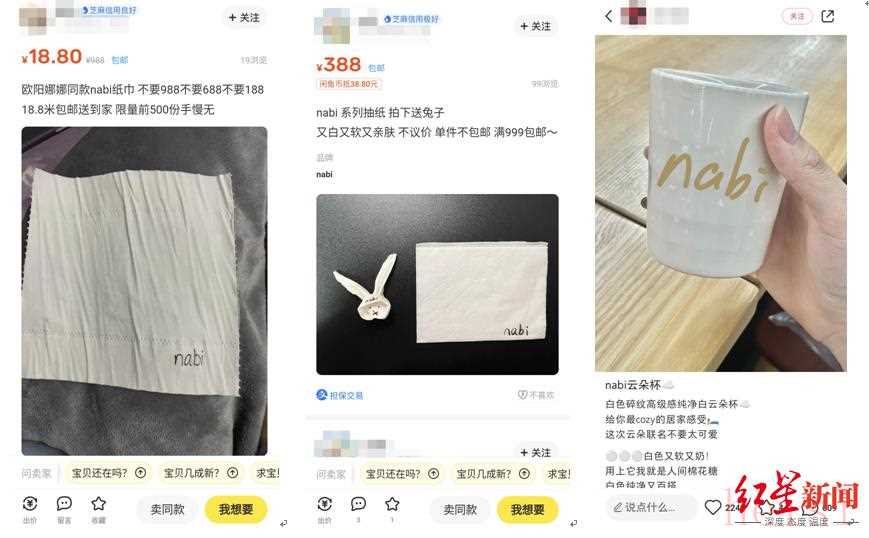Tap the 出价 yuan icon on the ¥18.80 listing
869x538 pixels.
[30, 504]
